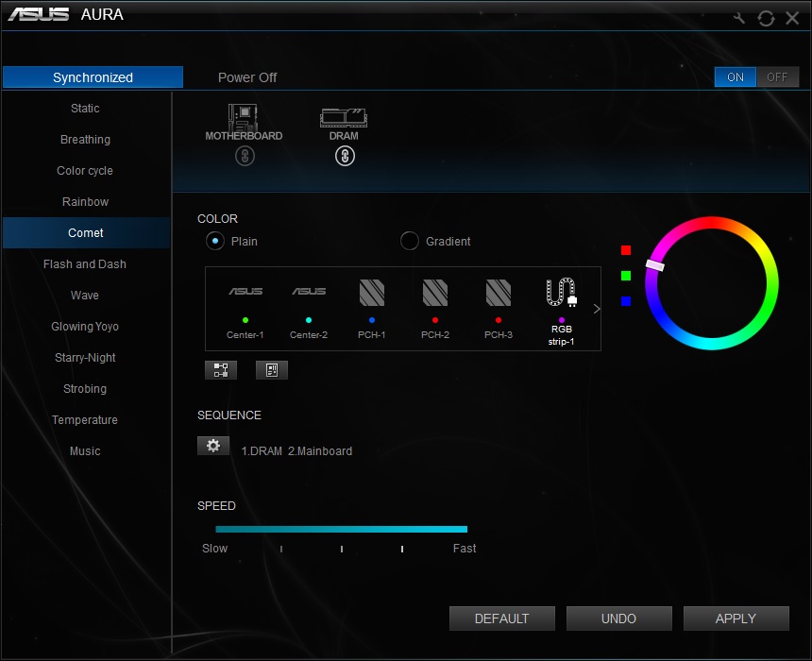Open sequence settings gear
The width and height of the screenshot is (812, 661).
pyautogui.click(x=213, y=446)
